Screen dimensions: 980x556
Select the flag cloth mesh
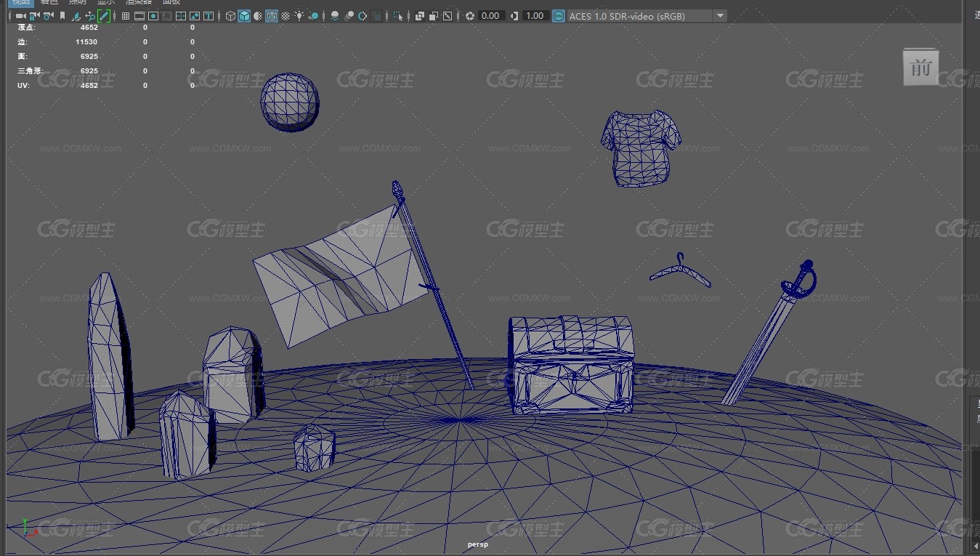click(x=341, y=276)
